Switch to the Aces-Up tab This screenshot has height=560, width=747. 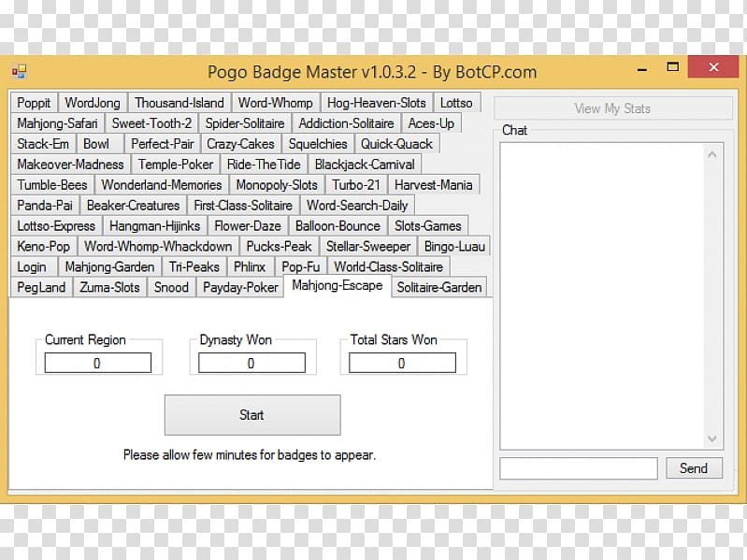431,123
